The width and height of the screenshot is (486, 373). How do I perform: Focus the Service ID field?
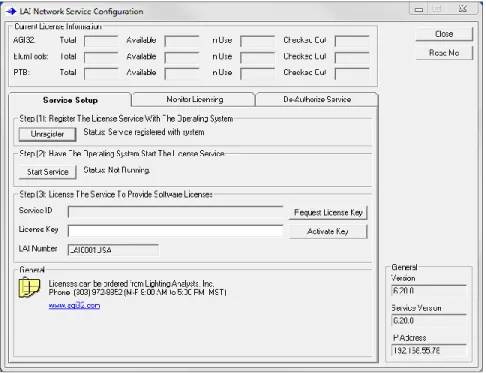(175, 212)
